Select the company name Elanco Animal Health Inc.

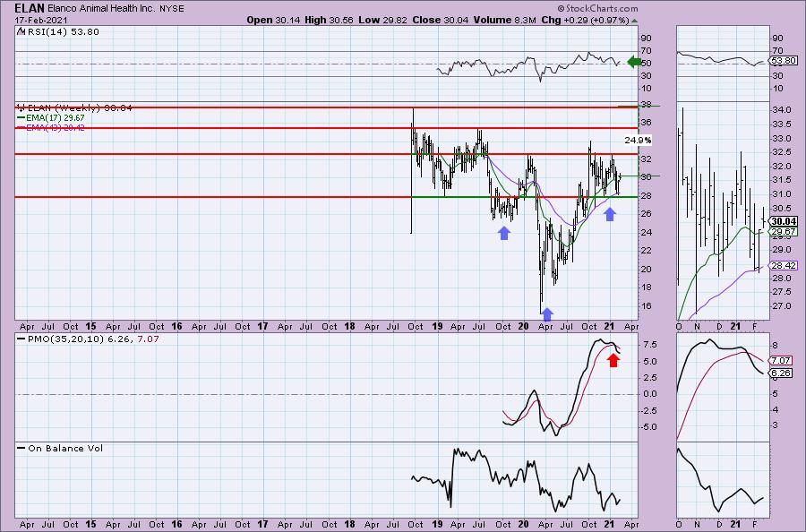click(102, 9)
